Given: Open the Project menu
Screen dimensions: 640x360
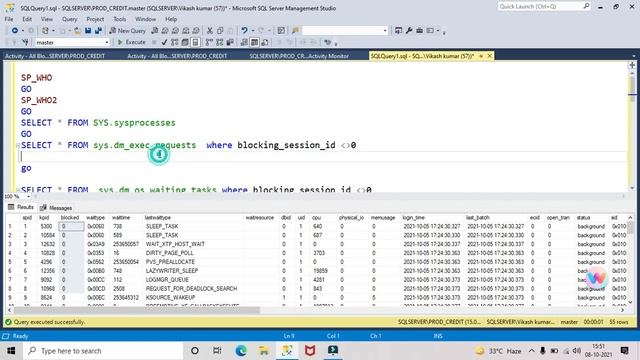Looking at the screenshot, I should click(95, 19).
